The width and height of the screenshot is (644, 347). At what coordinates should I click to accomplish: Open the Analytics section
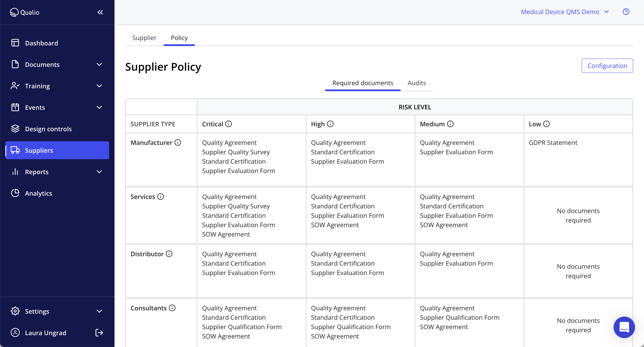38,193
